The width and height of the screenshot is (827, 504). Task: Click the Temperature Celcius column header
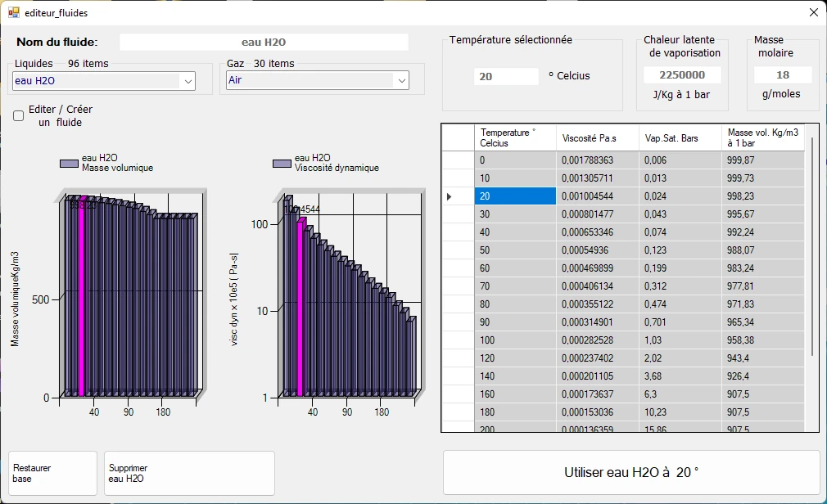(x=515, y=138)
